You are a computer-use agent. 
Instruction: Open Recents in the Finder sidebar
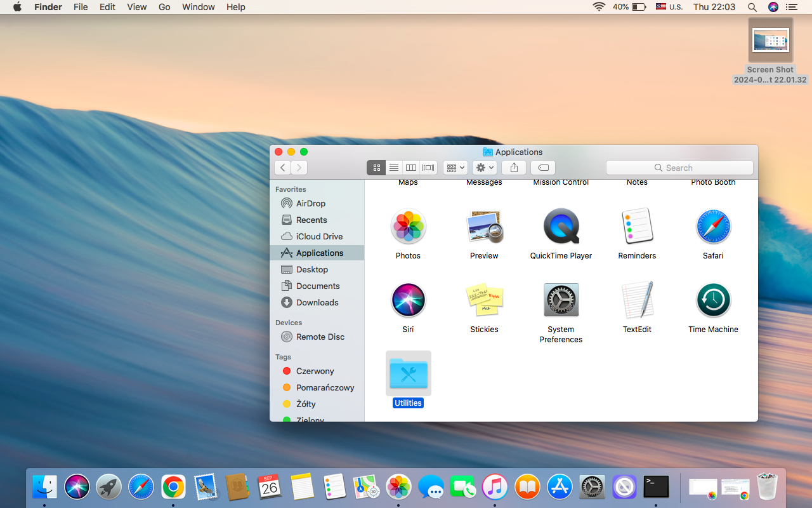coord(317,220)
